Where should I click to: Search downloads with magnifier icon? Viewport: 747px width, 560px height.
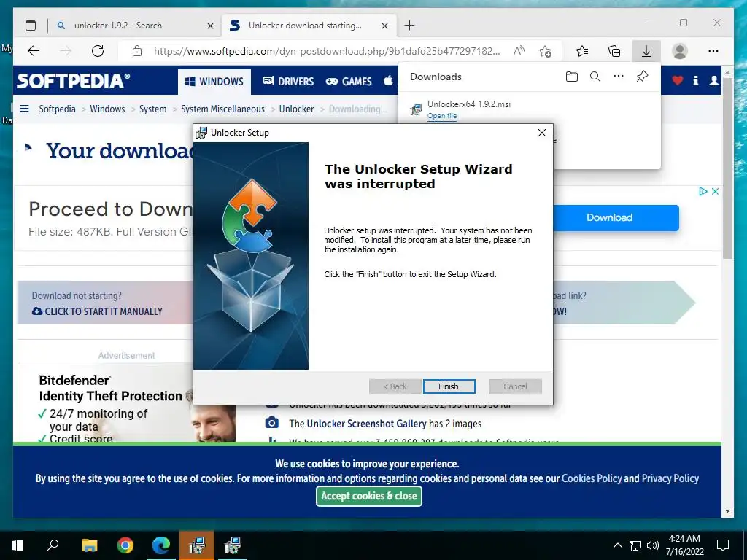(595, 77)
